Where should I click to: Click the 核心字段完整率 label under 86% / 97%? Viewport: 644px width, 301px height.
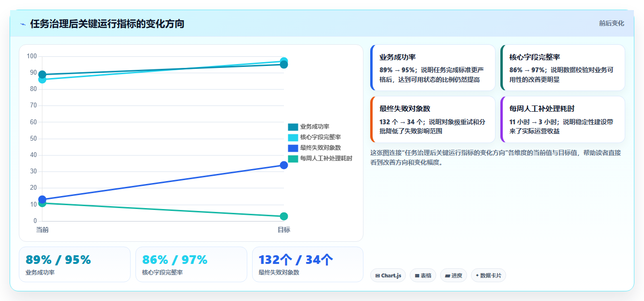point(162,273)
